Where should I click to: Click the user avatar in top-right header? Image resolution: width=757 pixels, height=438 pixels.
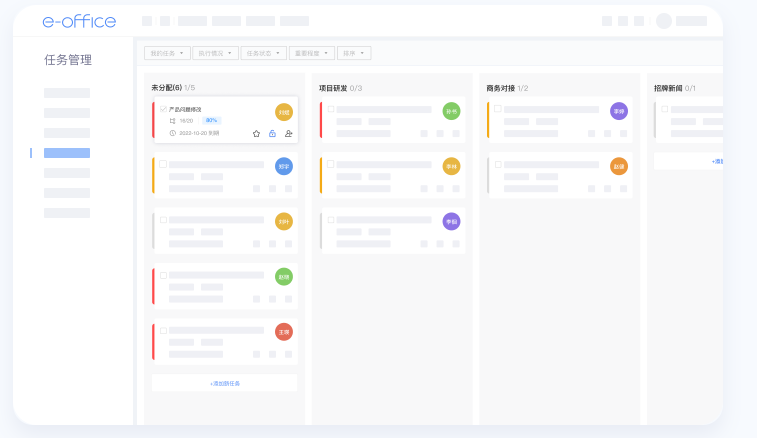tap(664, 21)
